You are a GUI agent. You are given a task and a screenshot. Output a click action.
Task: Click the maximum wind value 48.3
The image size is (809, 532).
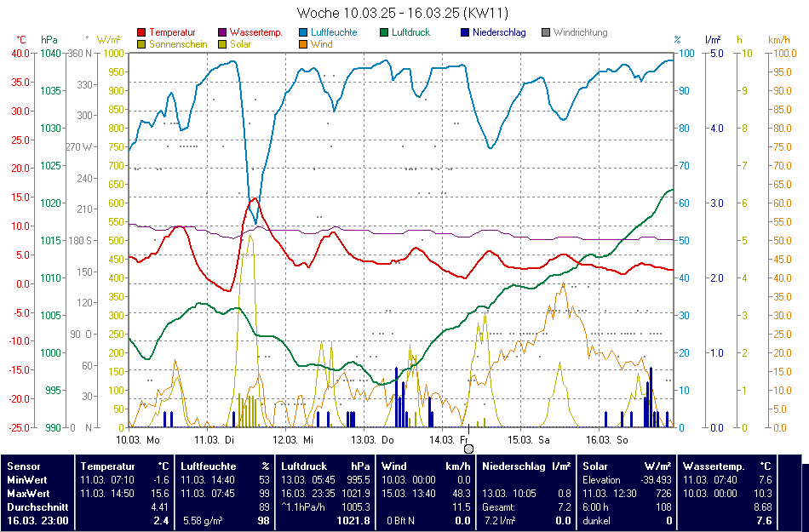pyautogui.click(x=462, y=494)
